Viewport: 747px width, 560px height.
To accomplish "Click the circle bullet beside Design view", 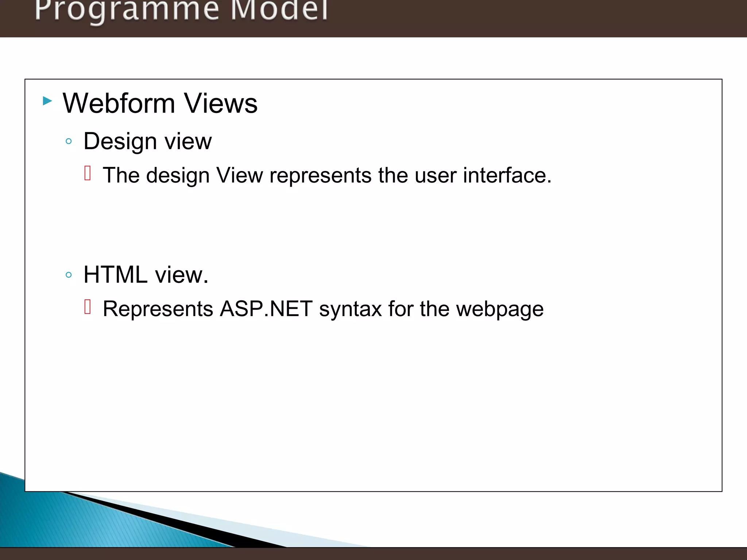I will [69, 141].
